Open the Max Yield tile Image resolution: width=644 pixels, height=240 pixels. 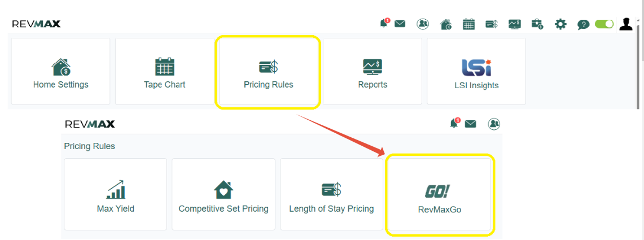pyautogui.click(x=115, y=194)
